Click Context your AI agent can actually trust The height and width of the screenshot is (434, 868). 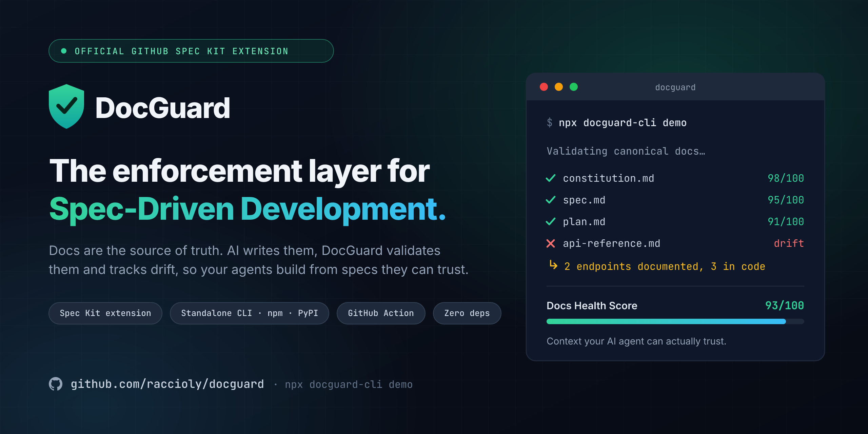coord(636,341)
